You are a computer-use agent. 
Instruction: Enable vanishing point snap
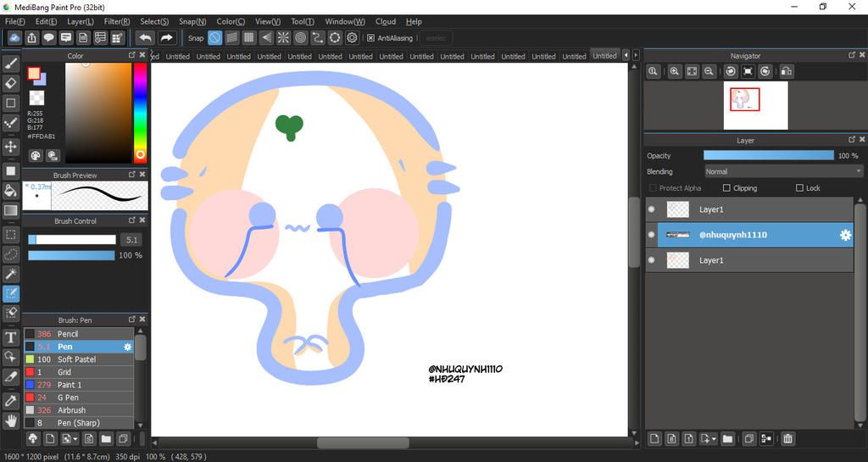pyautogui.click(x=266, y=37)
